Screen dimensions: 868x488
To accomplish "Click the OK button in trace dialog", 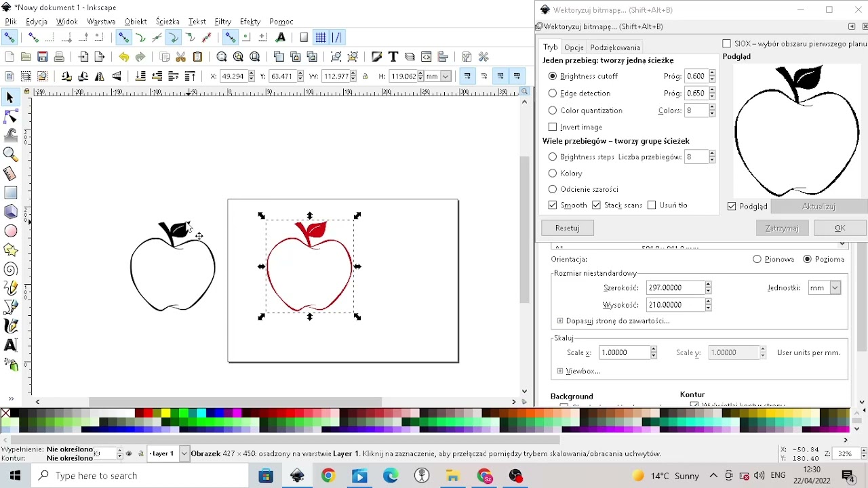I will point(840,228).
